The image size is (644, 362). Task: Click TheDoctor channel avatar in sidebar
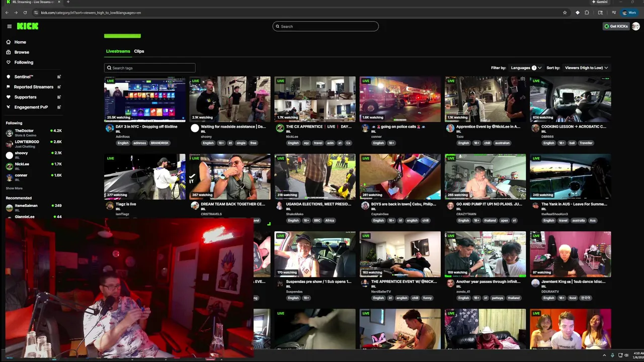point(9,133)
